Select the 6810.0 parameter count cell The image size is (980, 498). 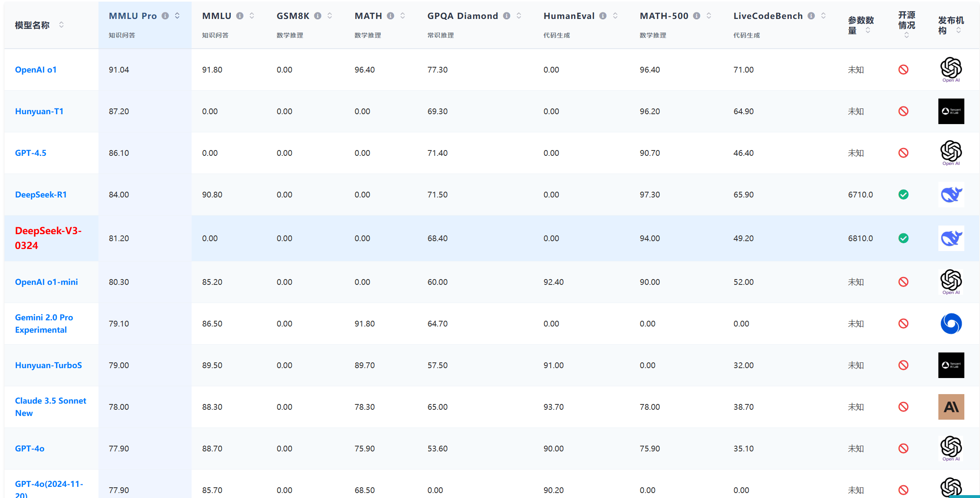pos(860,238)
